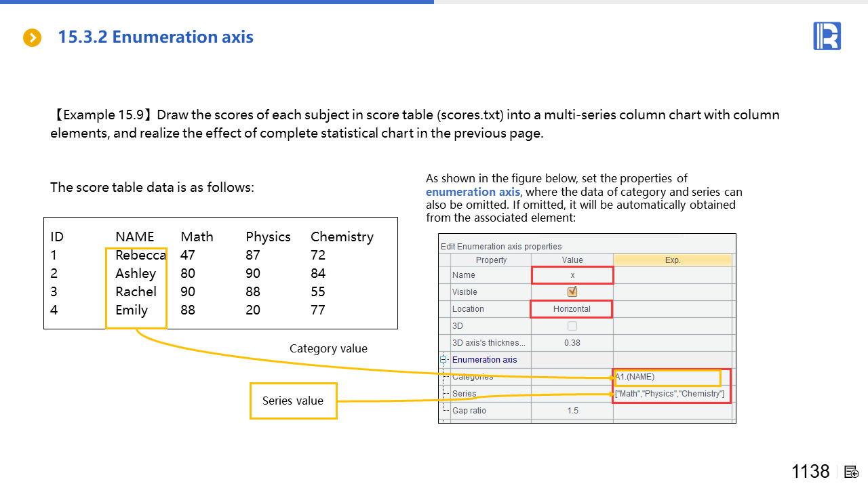Click the Value column header
This screenshot has height=488, width=868.
[572, 260]
